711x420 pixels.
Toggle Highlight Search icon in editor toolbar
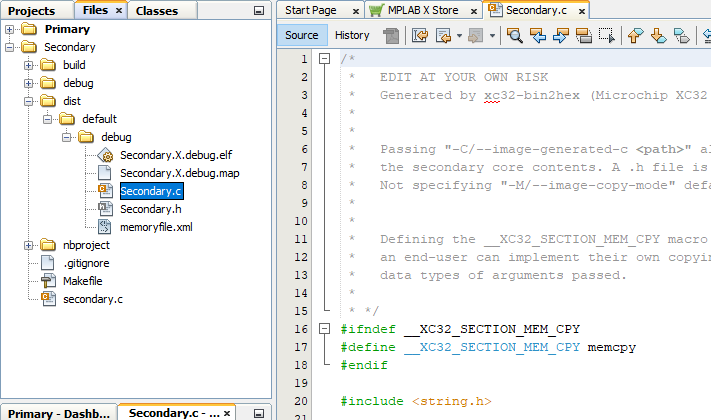582,36
